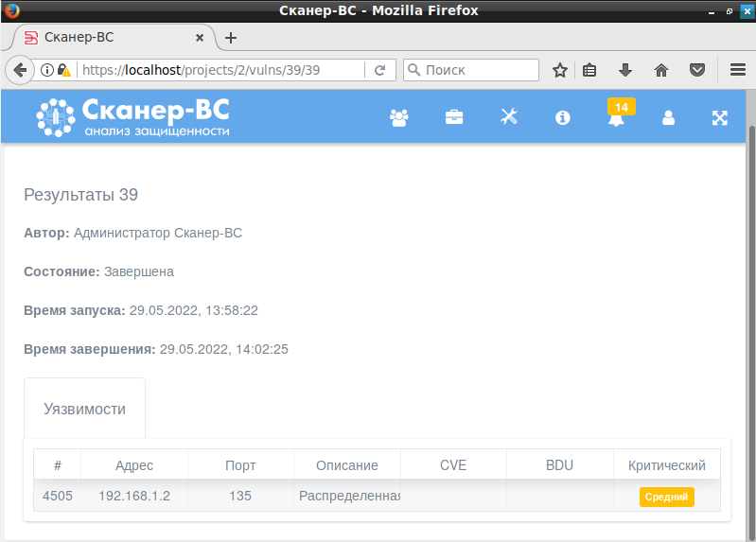This screenshot has height=542, width=756.
Task: Reload the page with the refresh icon
Action: click(380, 70)
